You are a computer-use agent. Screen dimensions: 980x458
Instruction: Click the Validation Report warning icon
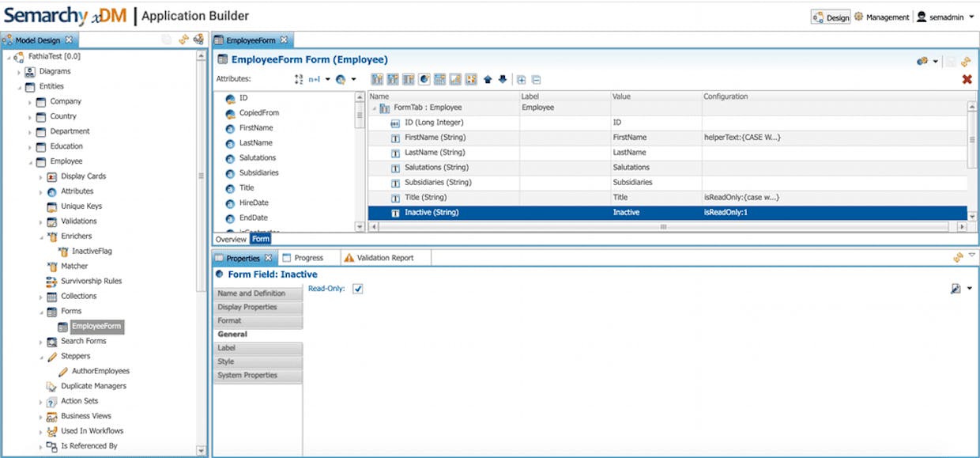pos(349,258)
